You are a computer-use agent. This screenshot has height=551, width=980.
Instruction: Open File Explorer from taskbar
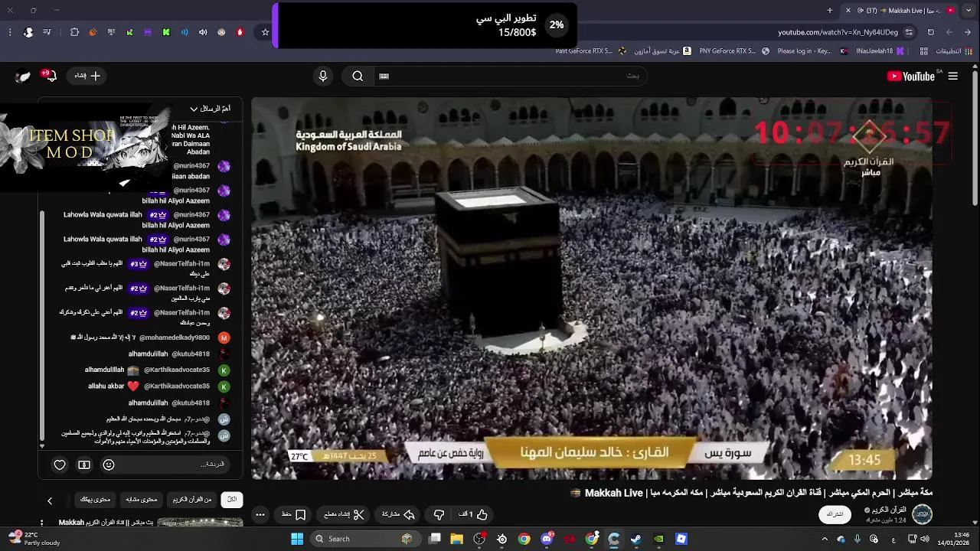(x=457, y=539)
